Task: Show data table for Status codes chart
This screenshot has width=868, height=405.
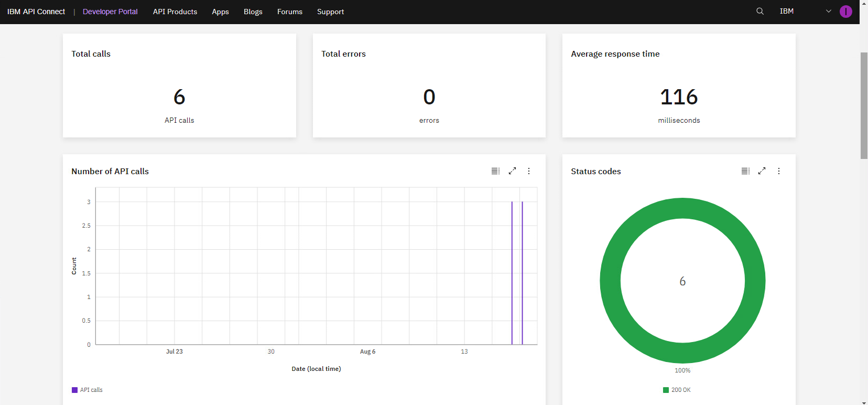Action: click(x=745, y=171)
